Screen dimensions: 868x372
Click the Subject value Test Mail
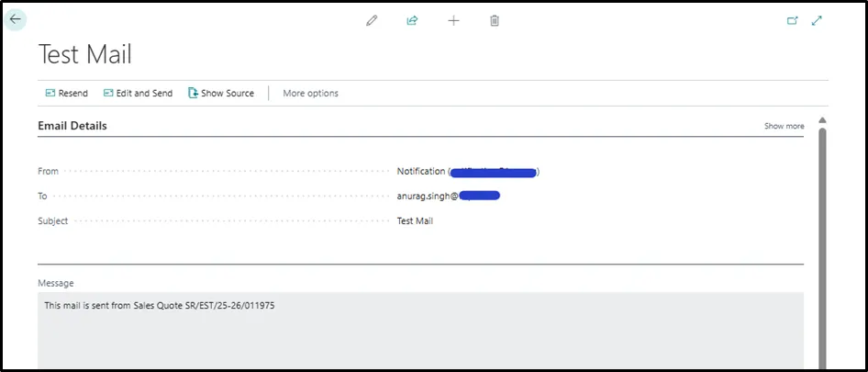pos(415,220)
